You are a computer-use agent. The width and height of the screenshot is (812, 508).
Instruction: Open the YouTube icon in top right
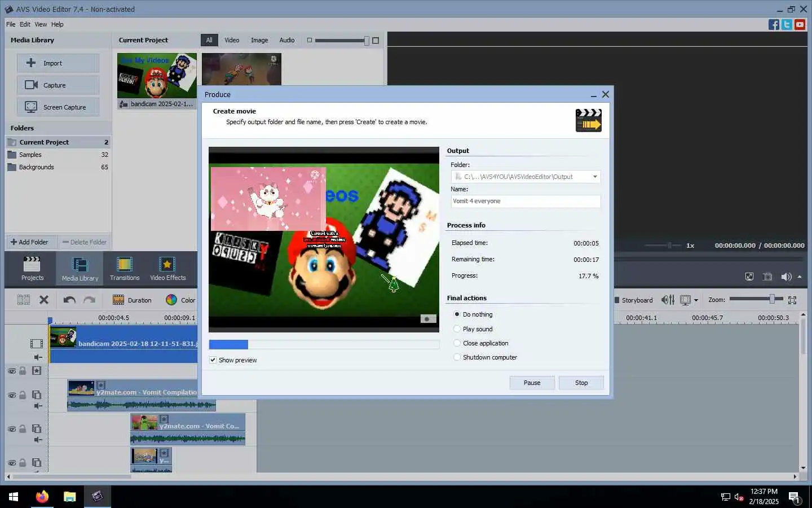pos(800,24)
